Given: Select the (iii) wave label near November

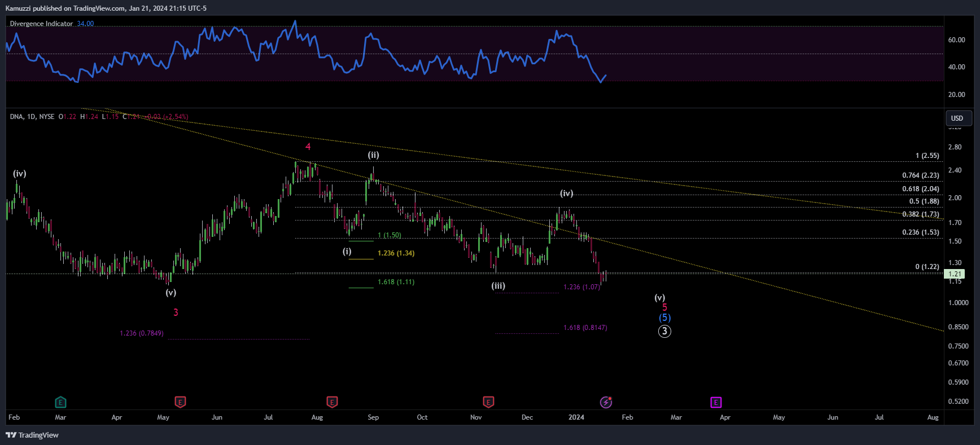Looking at the screenshot, I should pyautogui.click(x=498, y=286).
